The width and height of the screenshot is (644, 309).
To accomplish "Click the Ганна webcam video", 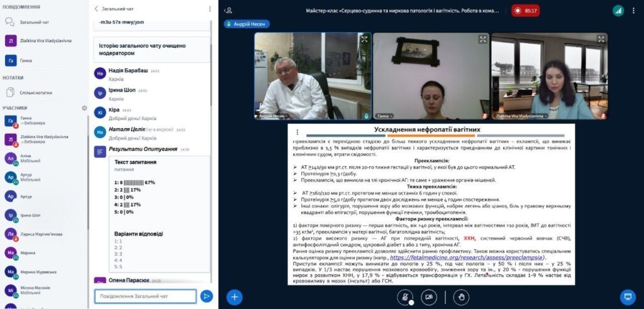I will 431,77.
